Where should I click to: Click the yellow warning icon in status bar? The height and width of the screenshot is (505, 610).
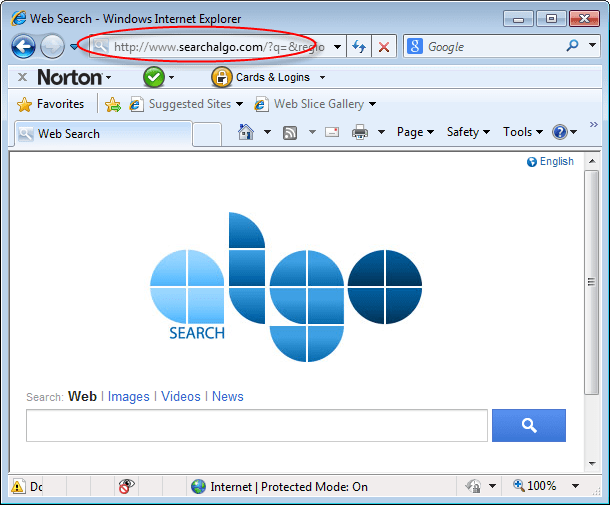17,486
